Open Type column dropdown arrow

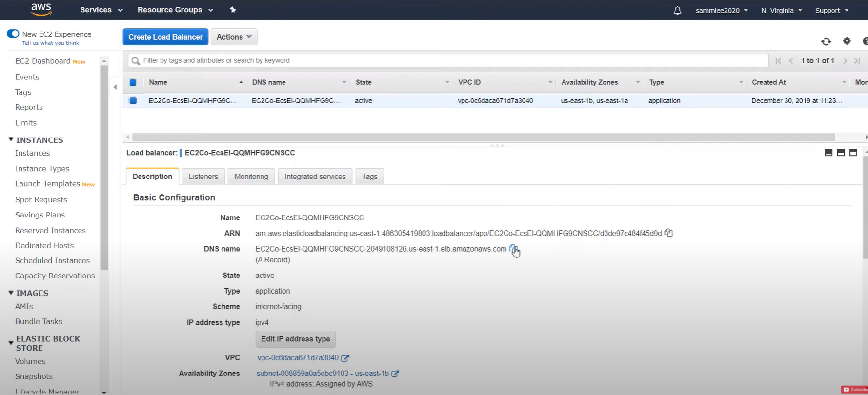pyautogui.click(x=741, y=82)
